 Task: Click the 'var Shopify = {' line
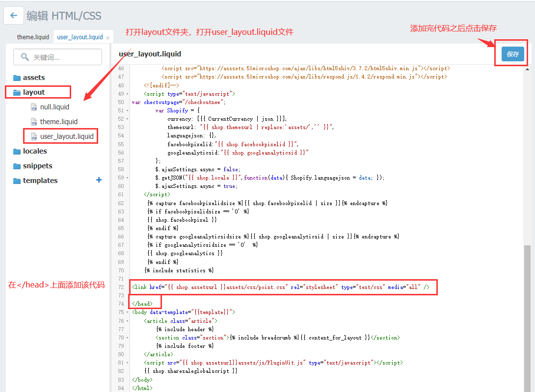(177, 110)
